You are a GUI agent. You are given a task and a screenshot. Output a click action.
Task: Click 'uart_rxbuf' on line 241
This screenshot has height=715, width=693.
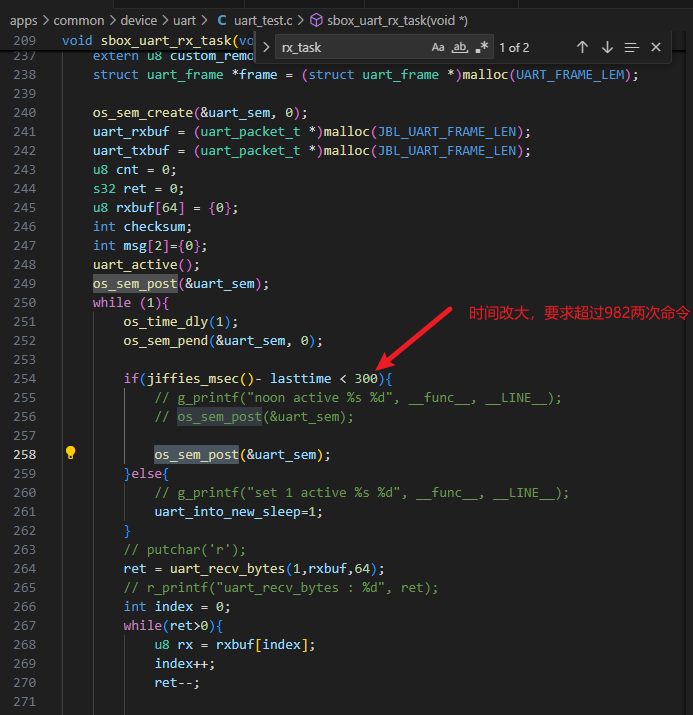tap(131, 132)
